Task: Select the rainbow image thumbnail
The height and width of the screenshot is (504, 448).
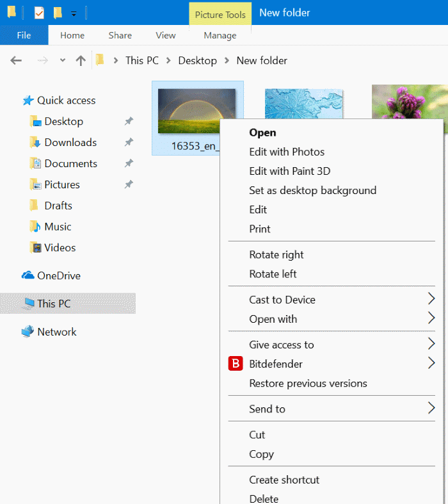Action: 197,111
